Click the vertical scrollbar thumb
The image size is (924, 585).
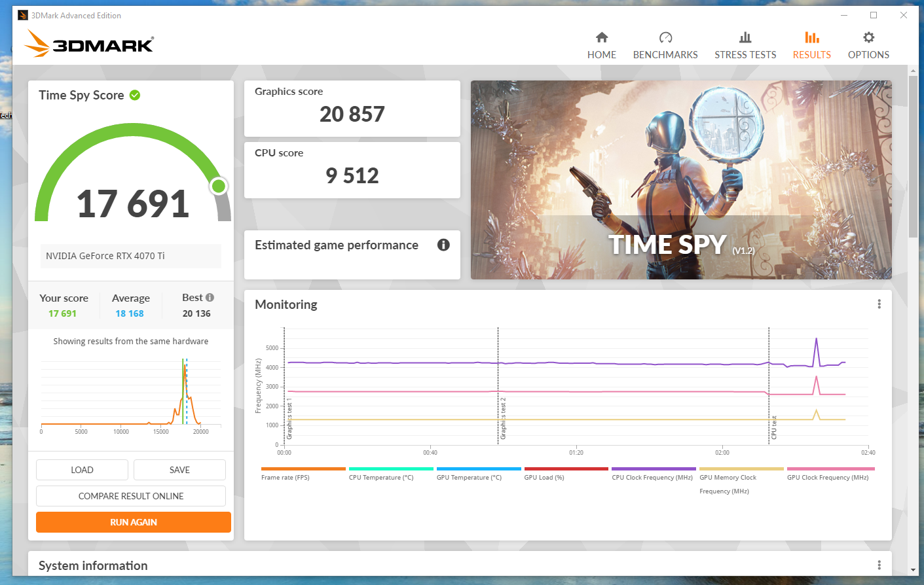click(x=913, y=156)
